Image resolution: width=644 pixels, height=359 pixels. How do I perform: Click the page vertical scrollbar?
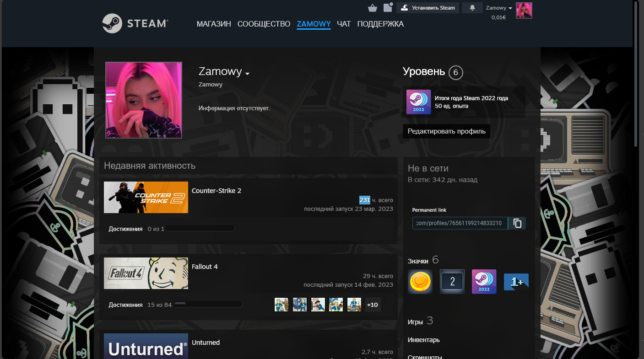[x=636, y=73]
